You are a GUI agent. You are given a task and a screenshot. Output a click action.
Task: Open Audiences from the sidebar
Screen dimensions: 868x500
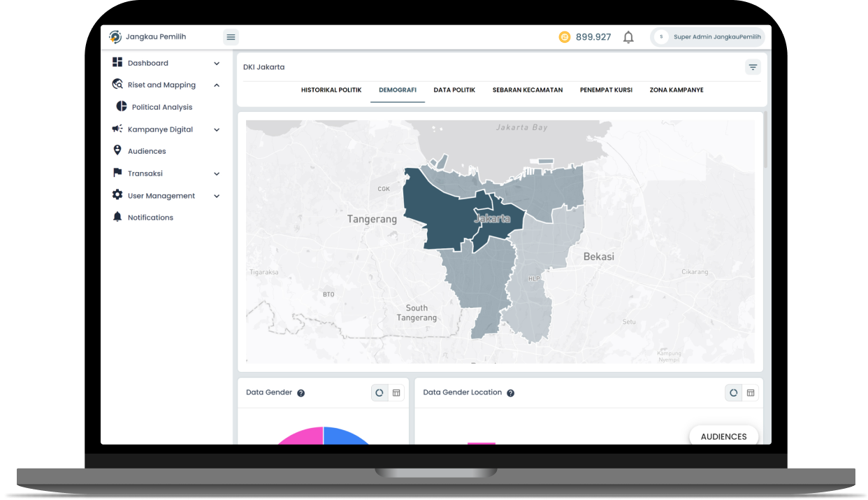(x=147, y=151)
